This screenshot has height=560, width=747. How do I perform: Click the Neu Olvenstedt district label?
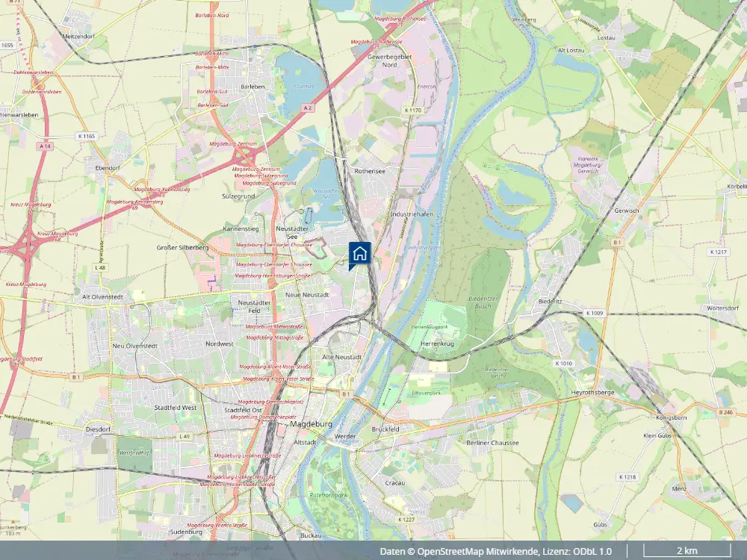click(134, 346)
